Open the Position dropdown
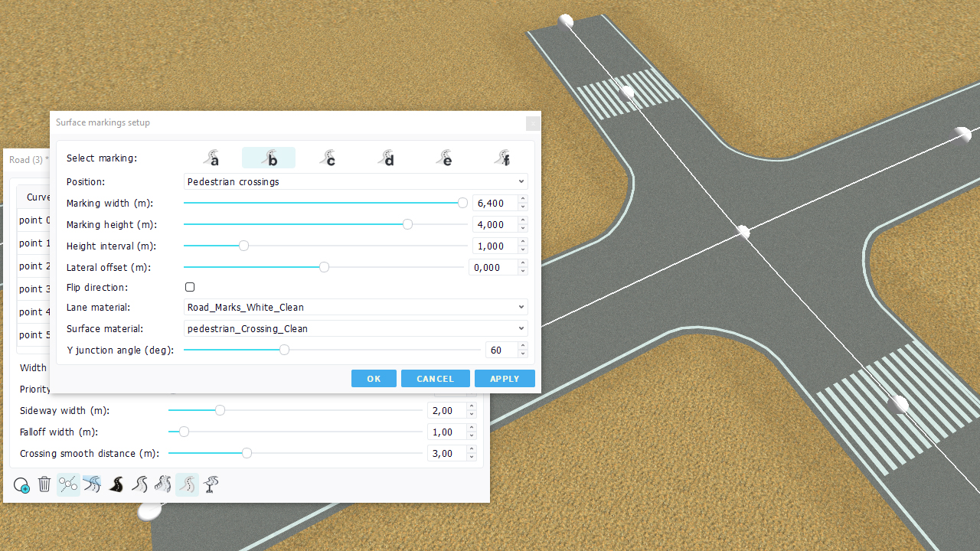Viewport: 980px width, 551px height. coord(356,182)
